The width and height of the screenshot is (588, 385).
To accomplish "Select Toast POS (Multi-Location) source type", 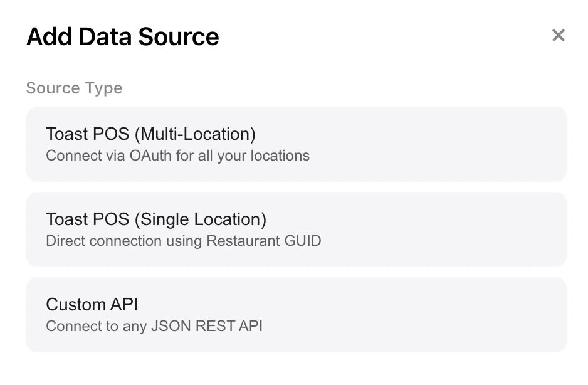I will click(296, 144).
